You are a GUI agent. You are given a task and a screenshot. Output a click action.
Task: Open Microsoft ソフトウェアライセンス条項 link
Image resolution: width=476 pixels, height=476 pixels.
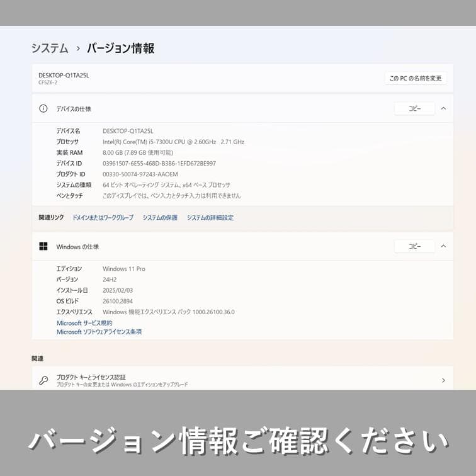click(x=99, y=332)
